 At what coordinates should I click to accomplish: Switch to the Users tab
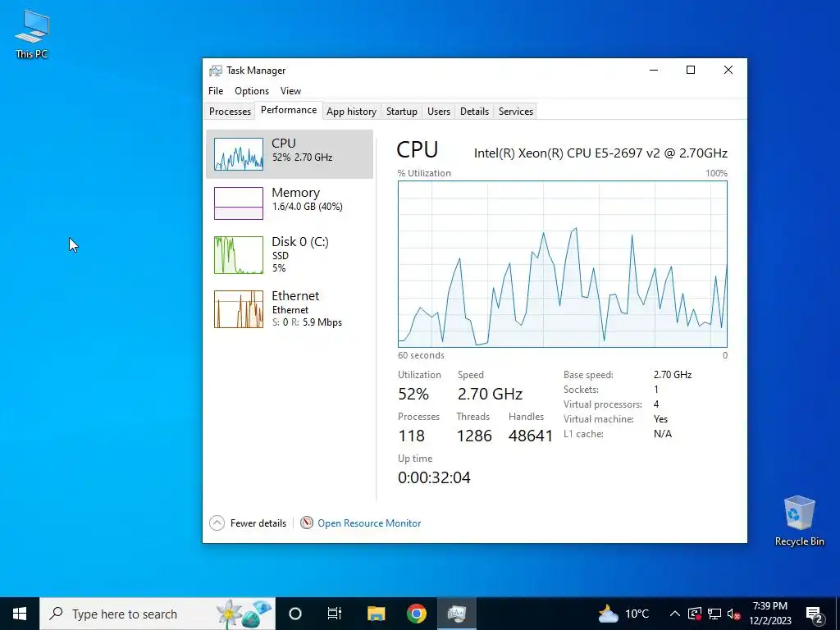[439, 112]
